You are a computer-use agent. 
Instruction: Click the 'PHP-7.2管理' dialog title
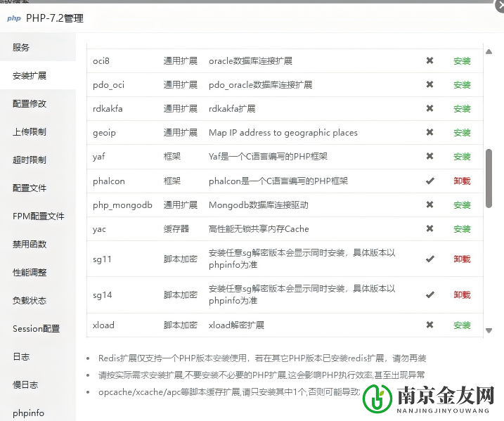(55, 18)
